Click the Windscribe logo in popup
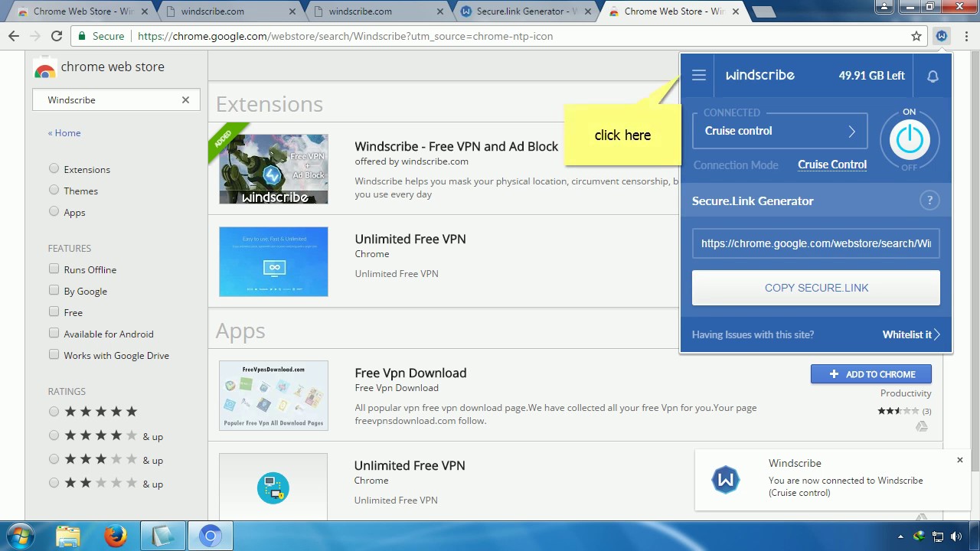The width and height of the screenshot is (980, 551). pyautogui.click(x=759, y=75)
